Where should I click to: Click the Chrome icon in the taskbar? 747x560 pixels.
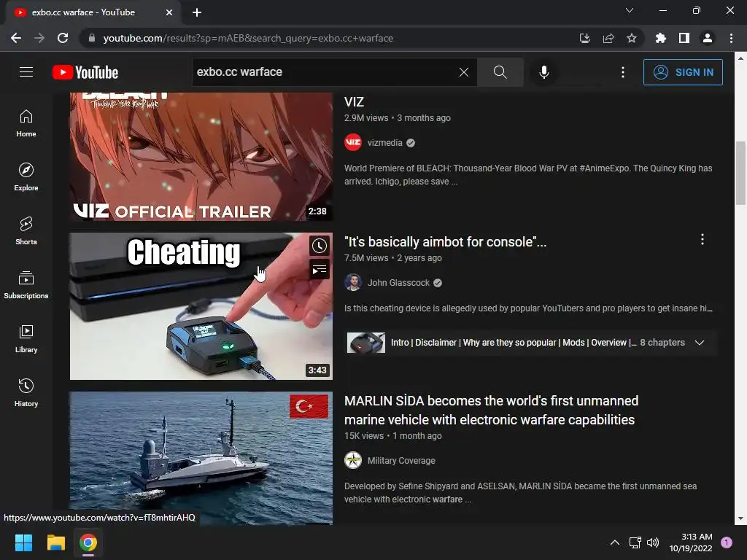(x=88, y=542)
